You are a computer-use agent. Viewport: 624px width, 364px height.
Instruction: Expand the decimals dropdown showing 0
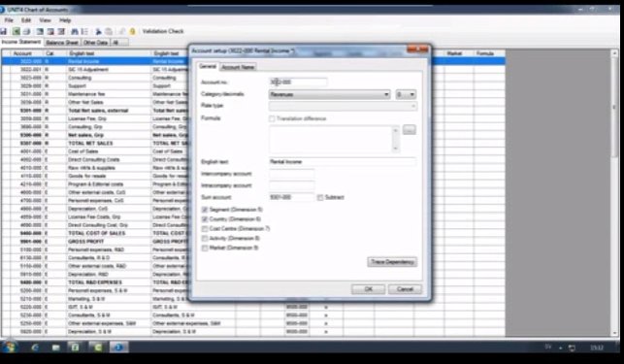(x=406, y=94)
